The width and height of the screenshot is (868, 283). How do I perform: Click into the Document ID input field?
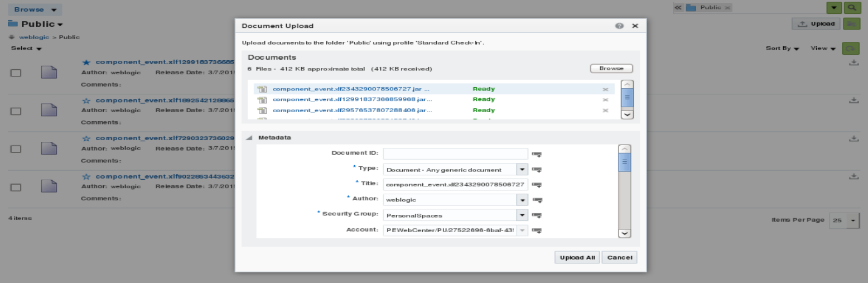455,154
